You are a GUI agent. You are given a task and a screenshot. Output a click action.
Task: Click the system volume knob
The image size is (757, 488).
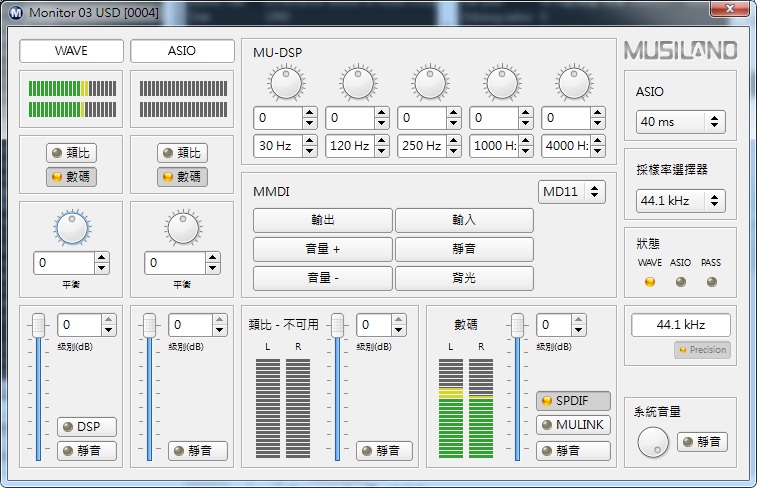click(653, 441)
